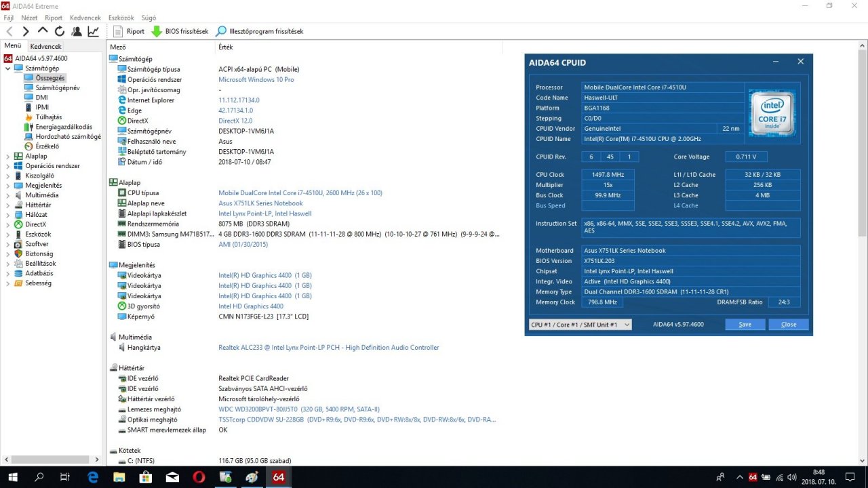Click the Adatbázis icon in tree
The width and height of the screenshot is (868, 488).
18,273
